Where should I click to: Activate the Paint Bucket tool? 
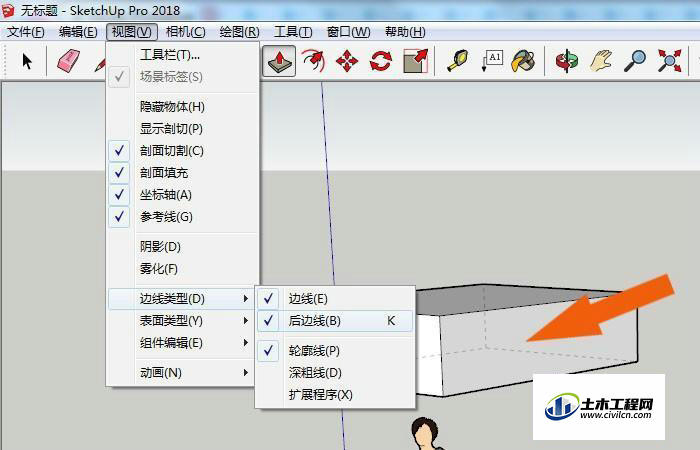524,61
